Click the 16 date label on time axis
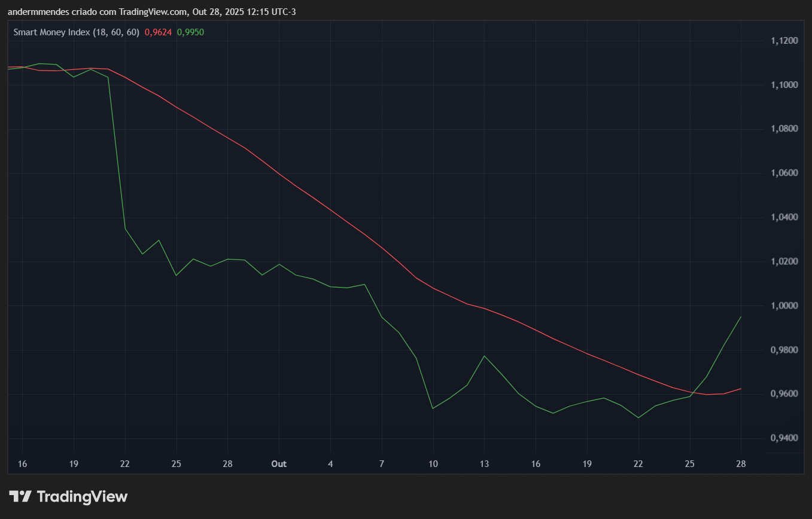 click(23, 463)
